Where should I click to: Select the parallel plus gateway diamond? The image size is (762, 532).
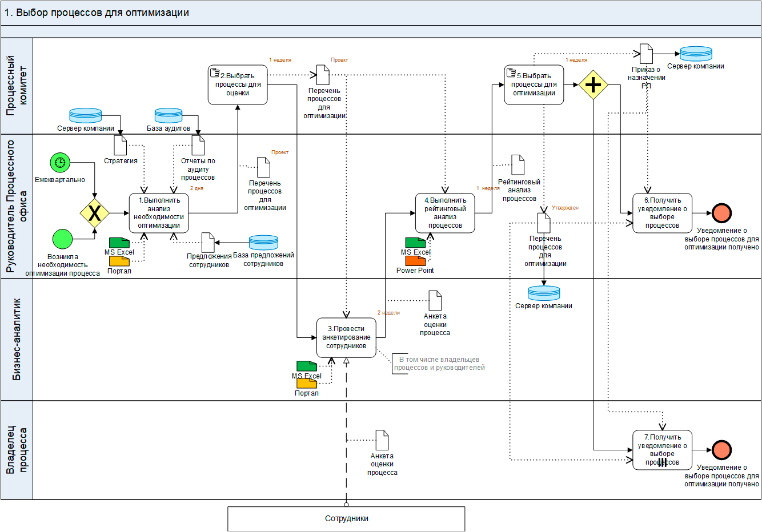[x=593, y=85]
